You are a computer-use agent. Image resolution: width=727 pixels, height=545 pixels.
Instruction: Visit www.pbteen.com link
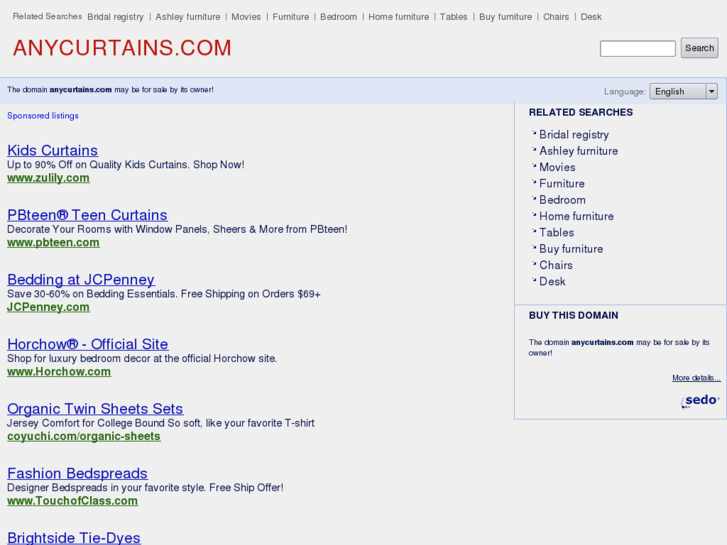53,243
